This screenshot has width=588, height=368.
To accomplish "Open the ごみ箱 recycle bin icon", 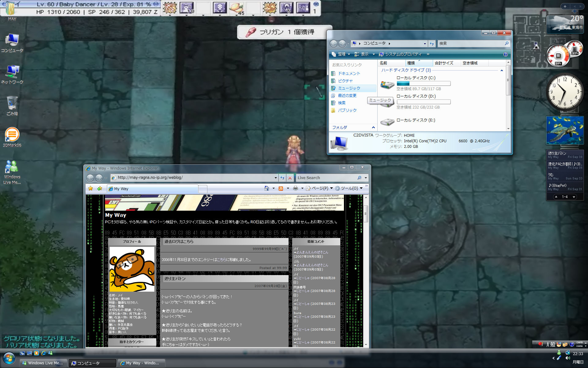I will click(12, 106).
